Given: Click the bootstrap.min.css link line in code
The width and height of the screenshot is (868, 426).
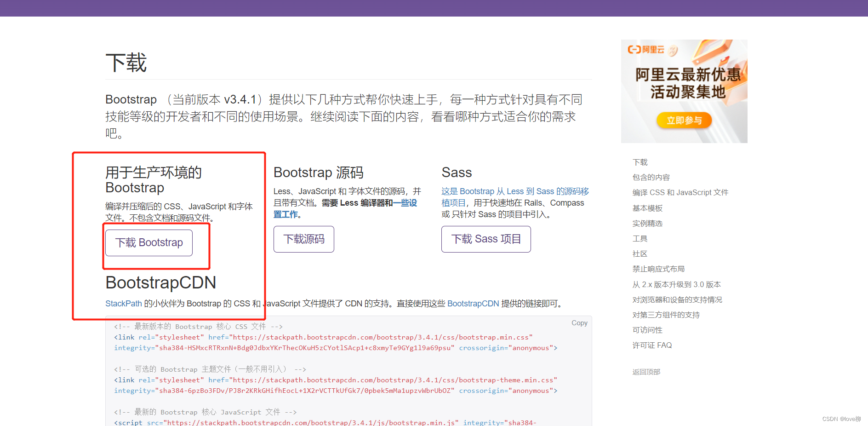Looking at the screenshot, I should point(323,337).
